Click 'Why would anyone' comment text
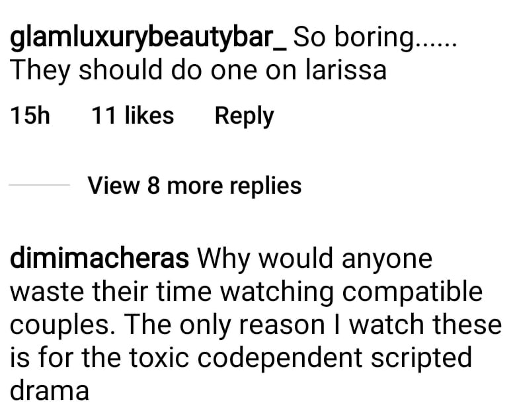 click(x=315, y=260)
